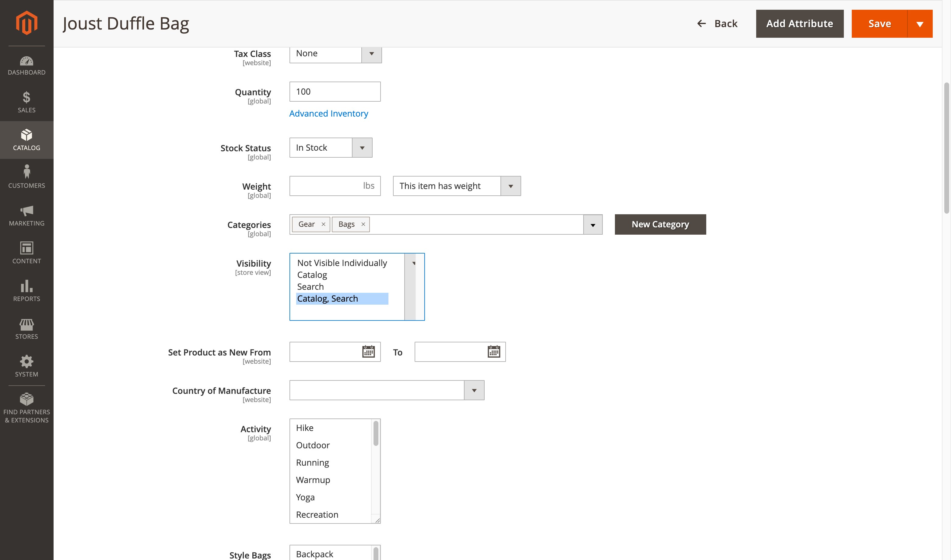The width and height of the screenshot is (951, 560).
Task: Open the To date calendar picker
Action: click(x=494, y=351)
